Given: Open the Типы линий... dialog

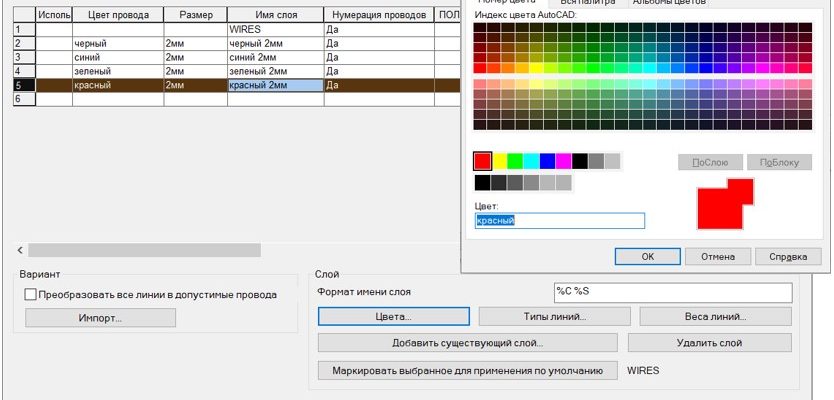Looking at the screenshot, I should coord(554,316).
